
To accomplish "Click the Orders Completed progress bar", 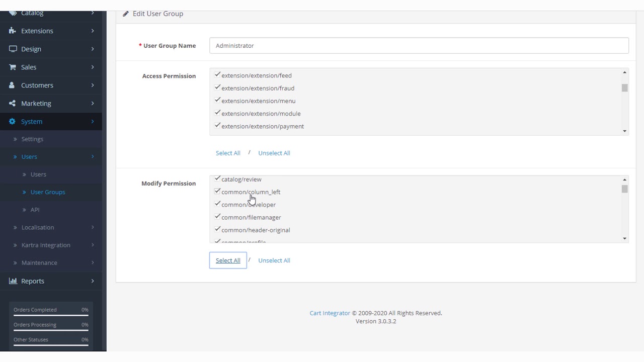I will pos(51,315).
